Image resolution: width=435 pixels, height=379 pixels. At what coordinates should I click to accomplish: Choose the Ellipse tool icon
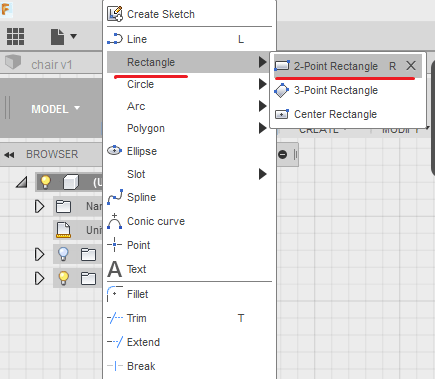[114, 151]
